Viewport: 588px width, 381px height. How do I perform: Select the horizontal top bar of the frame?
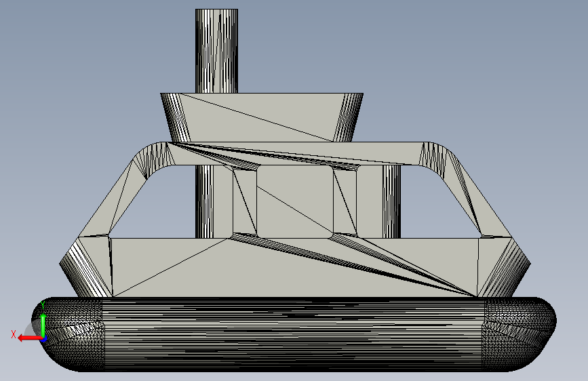296,153
